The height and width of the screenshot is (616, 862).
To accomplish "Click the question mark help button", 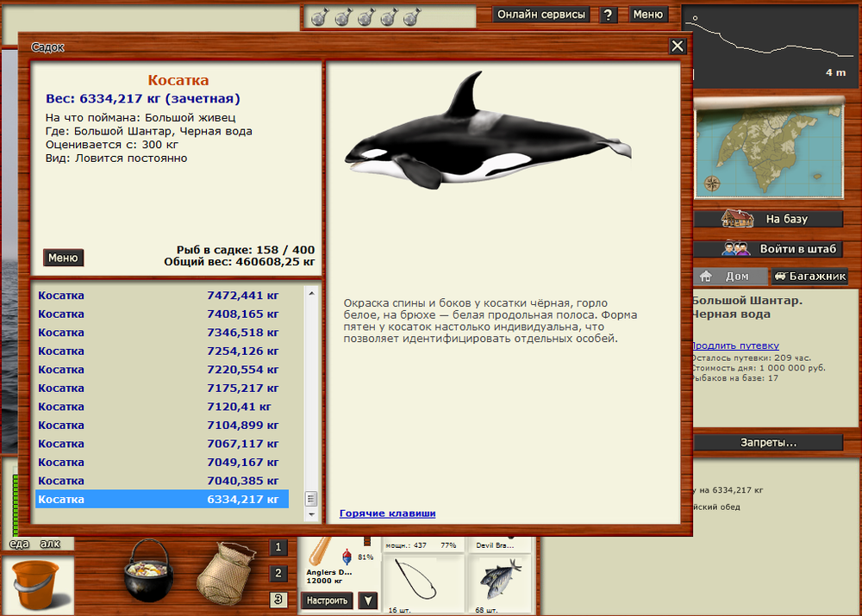I will click(609, 15).
